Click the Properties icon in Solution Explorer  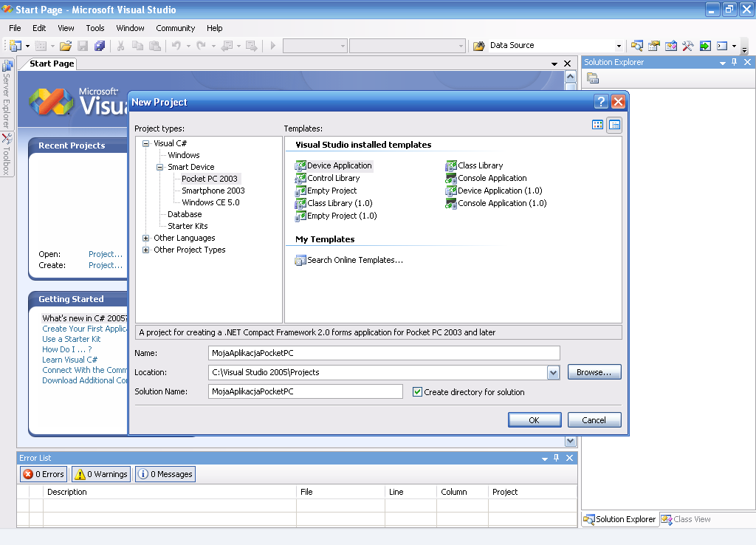click(593, 78)
